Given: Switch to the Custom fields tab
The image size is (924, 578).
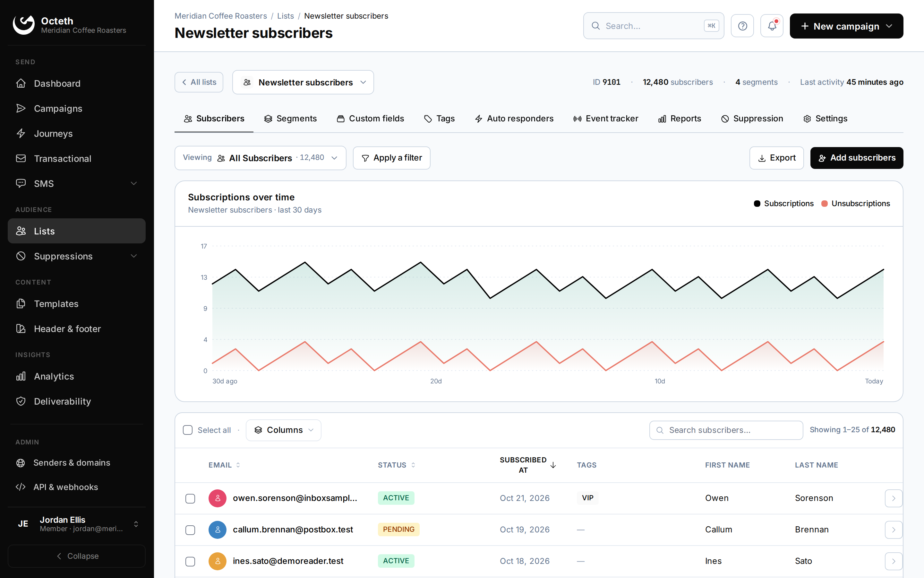Looking at the screenshot, I should coord(370,118).
